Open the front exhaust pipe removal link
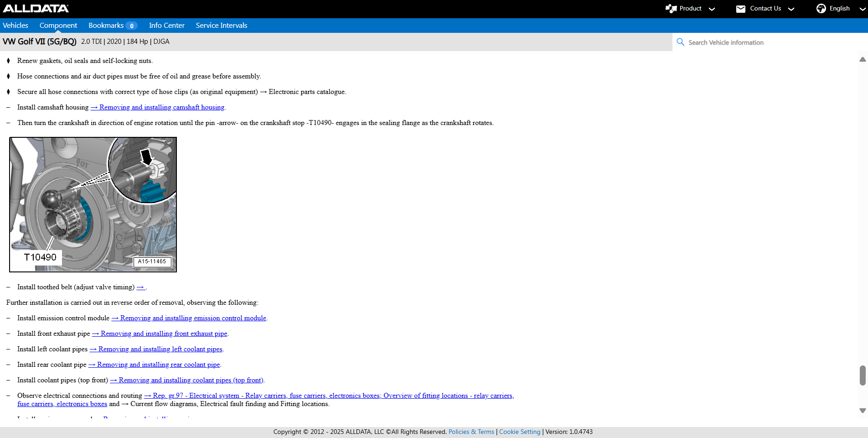This screenshot has height=438, width=868. coord(164,334)
